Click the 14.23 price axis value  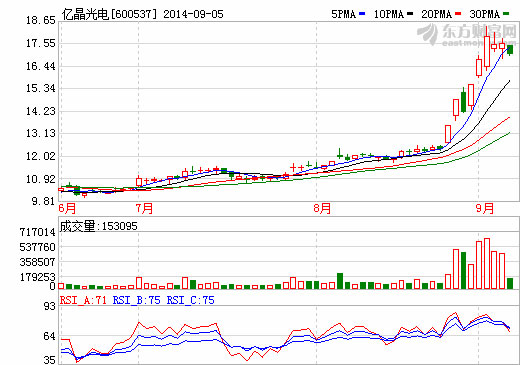tap(41, 111)
